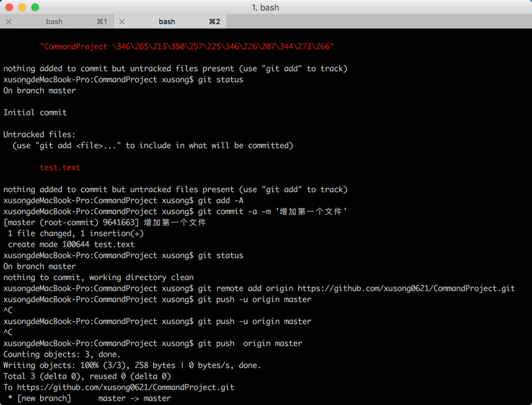This screenshot has height=405, width=532.
Task: Click 'git status' command after the commit
Action: pyautogui.click(x=123, y=256)
